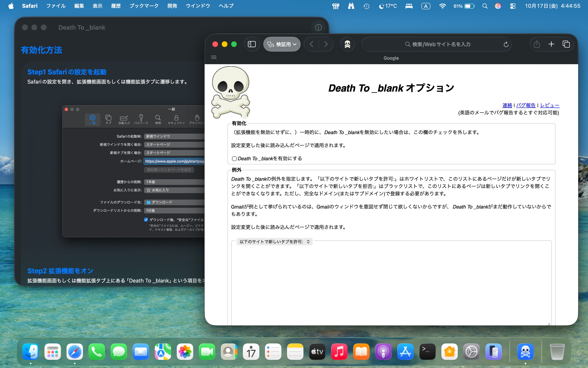The height and width of the screenshot is (368, 588).
Task: Open the 履歴 menu
Action: click(x=116, y=6)
